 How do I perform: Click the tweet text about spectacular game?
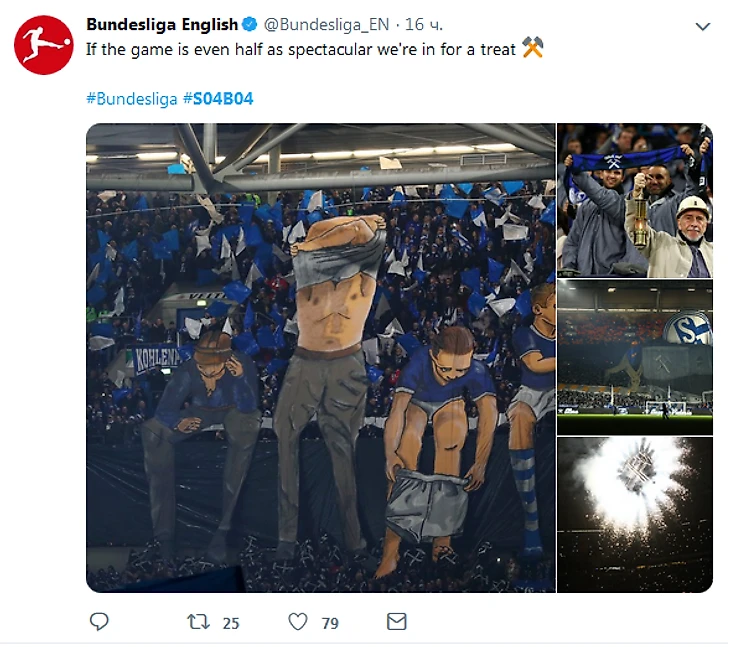click(300, 48)
